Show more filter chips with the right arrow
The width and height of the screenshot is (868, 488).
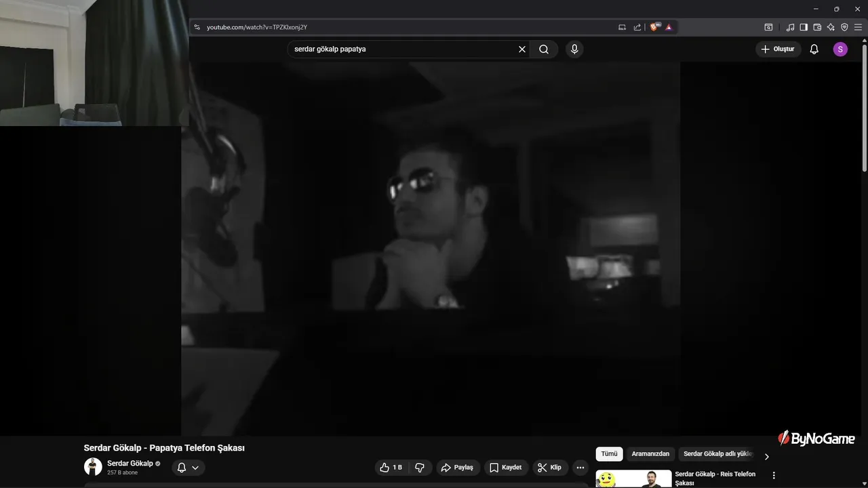point(766,457)
